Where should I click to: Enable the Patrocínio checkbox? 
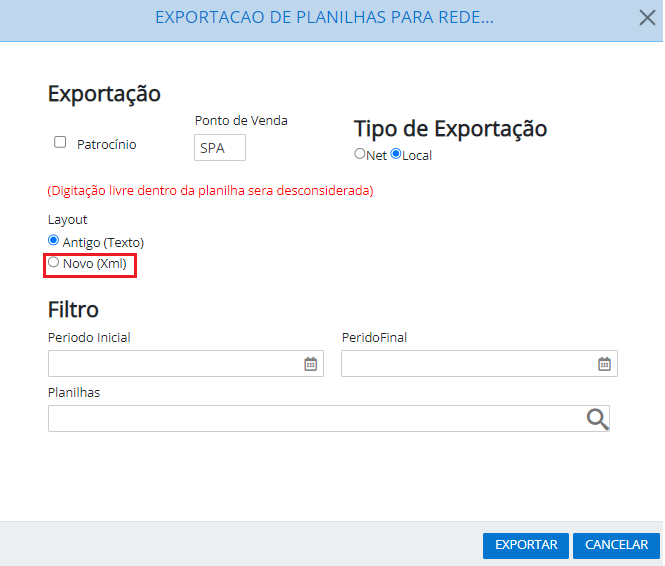click(60, 142)
